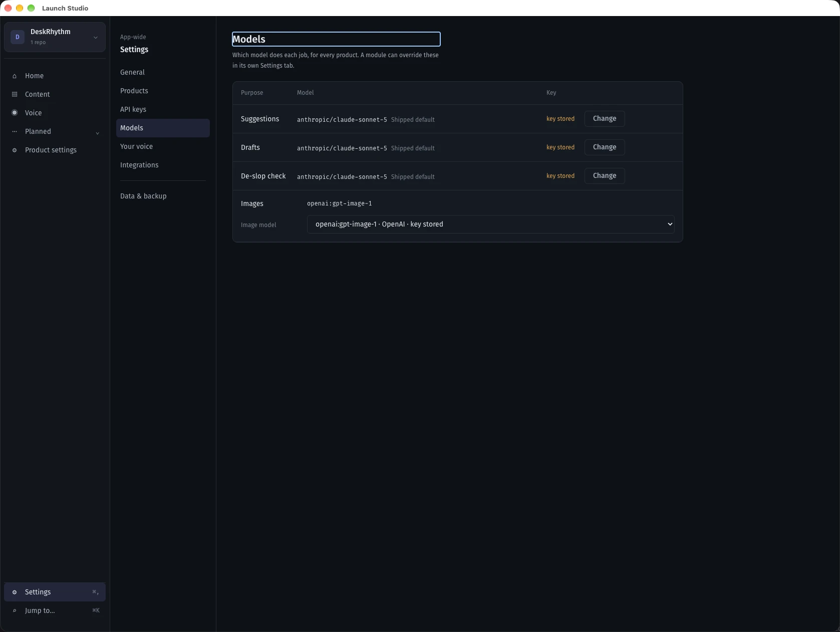Screen dimensions: 840x632
Task: Click the Key column header
Action: [551, 93]
